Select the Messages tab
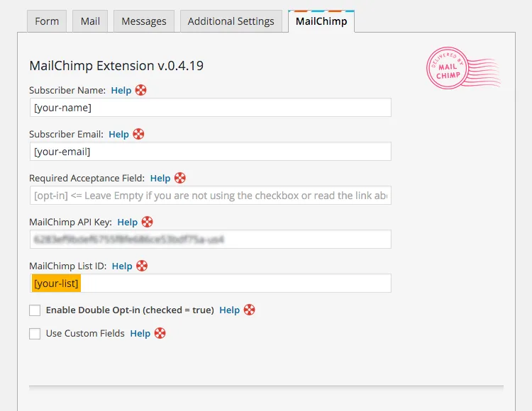Image resolution: width=532 pixels, height=411 pixels. (x=144, y=21)
